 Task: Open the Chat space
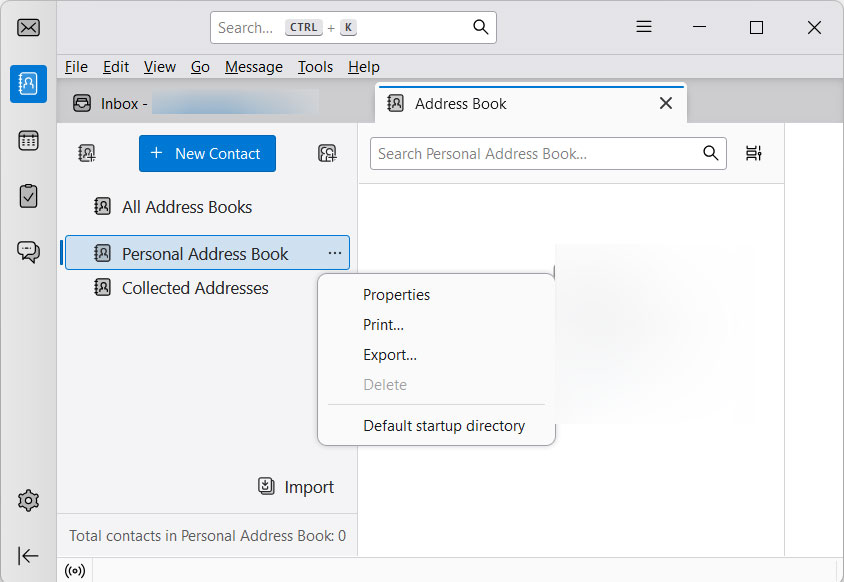pos(28,252)
